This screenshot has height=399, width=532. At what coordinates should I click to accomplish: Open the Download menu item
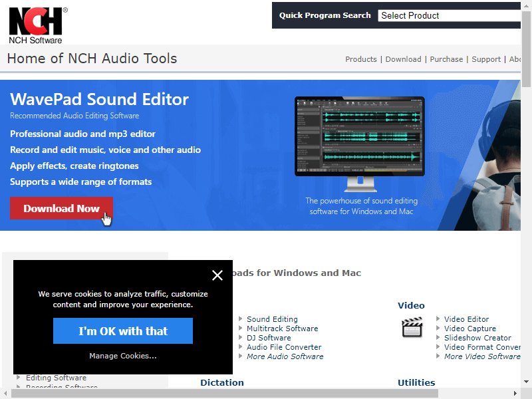[x=403, y=59]
